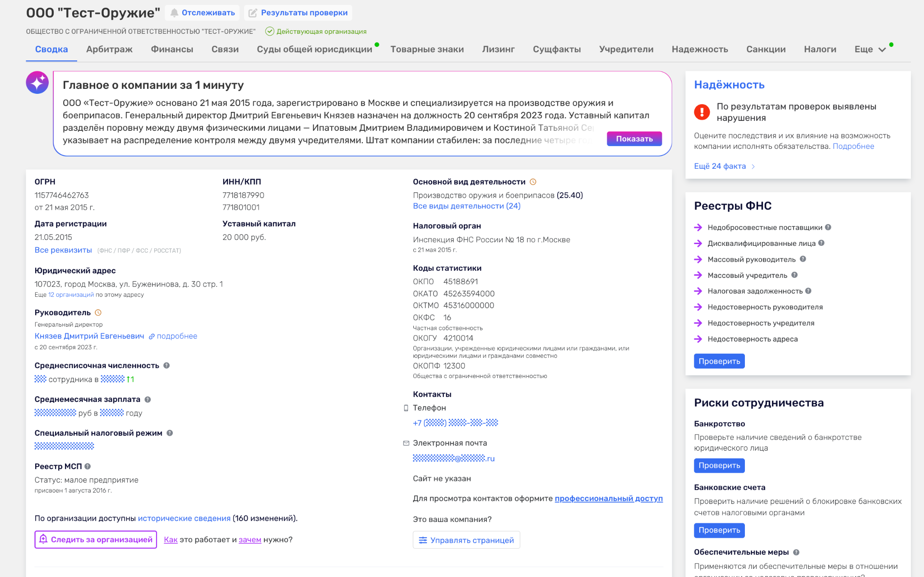Click the arrow icon before Недостоверность учредителя
Screen dimensions: 924x577
(698, 323)
